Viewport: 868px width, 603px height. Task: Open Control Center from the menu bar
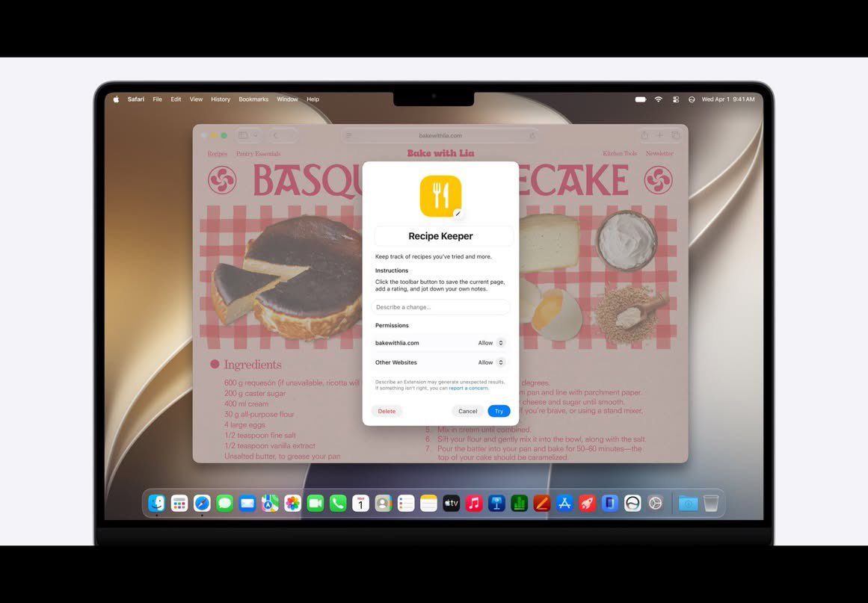[x=676, y=99]
